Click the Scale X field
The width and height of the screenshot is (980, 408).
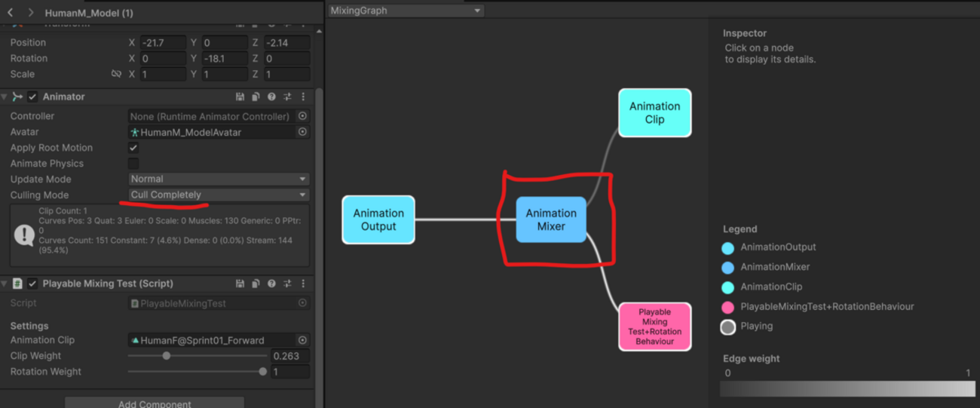tap(163, 75)
